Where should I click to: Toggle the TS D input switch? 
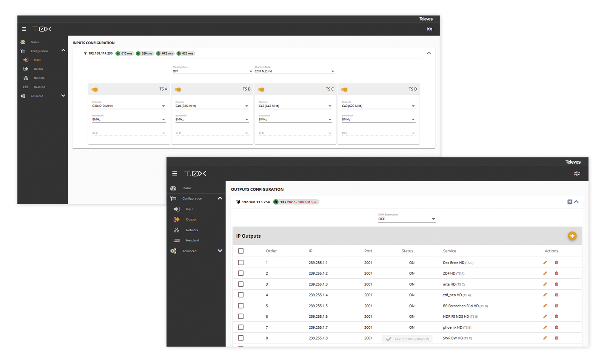(x=344, y=89)
